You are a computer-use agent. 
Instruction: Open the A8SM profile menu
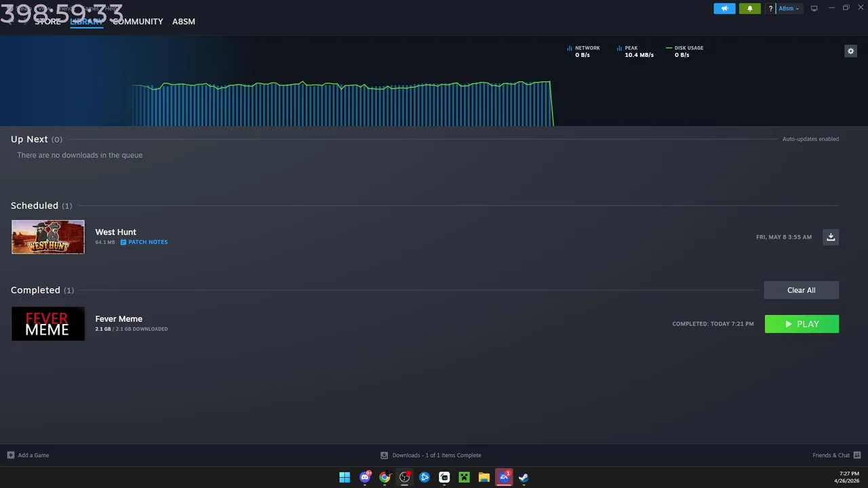pos(184,22)
